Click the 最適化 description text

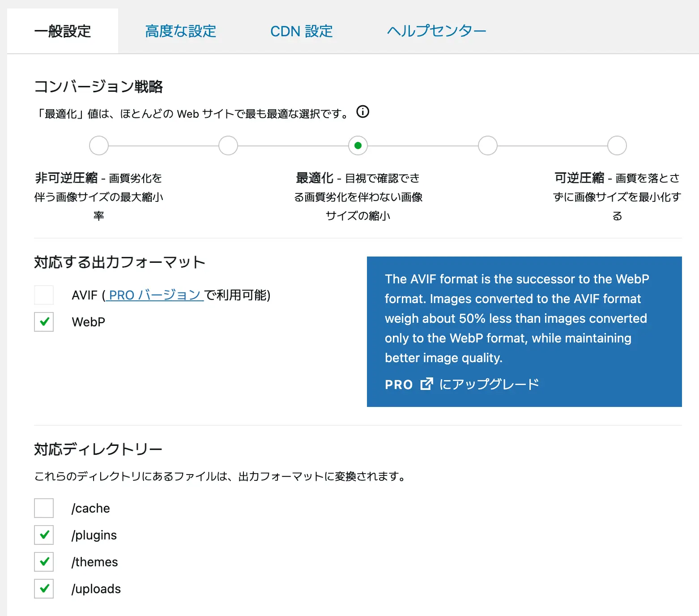pos(358,197)
